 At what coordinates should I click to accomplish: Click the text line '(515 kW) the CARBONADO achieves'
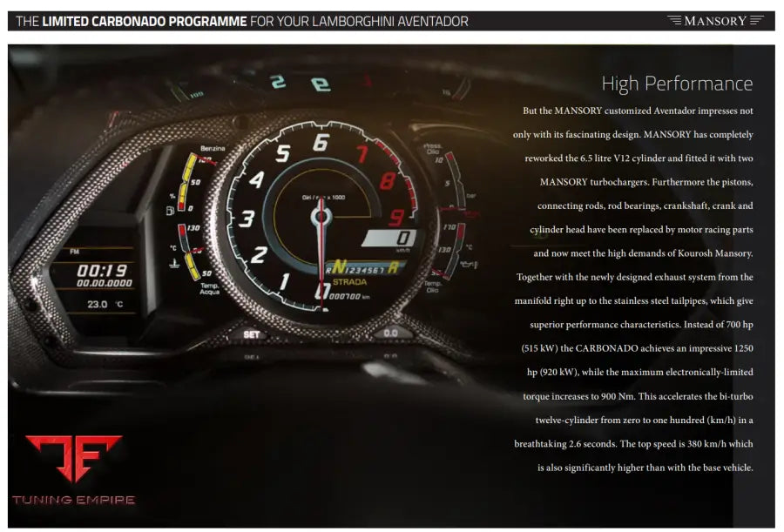pyautogui.click(x=637, y=348)
